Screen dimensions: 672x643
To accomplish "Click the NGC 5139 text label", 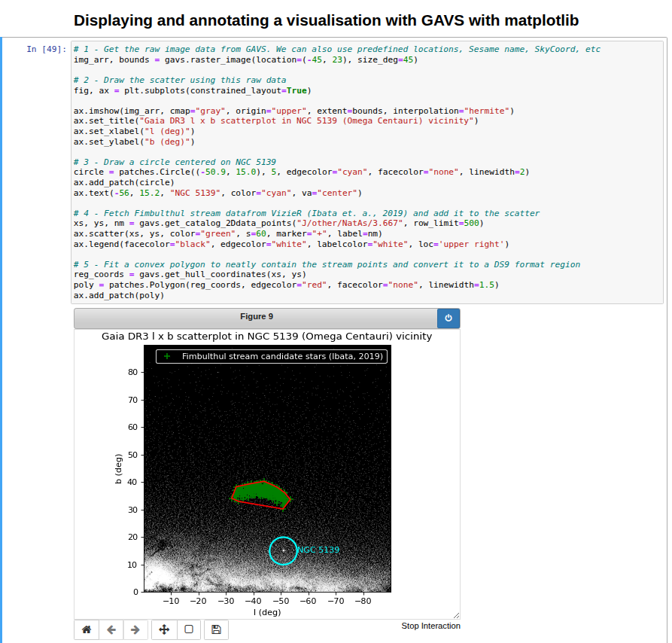I will tap(318, 550).
